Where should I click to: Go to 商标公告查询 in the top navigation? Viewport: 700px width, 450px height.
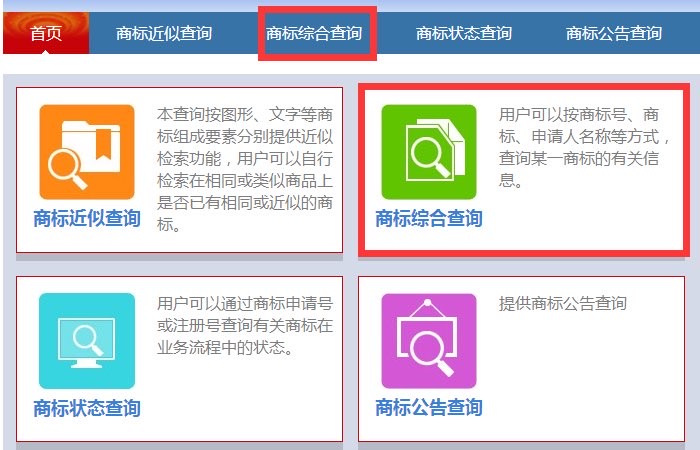click(614, 33)
